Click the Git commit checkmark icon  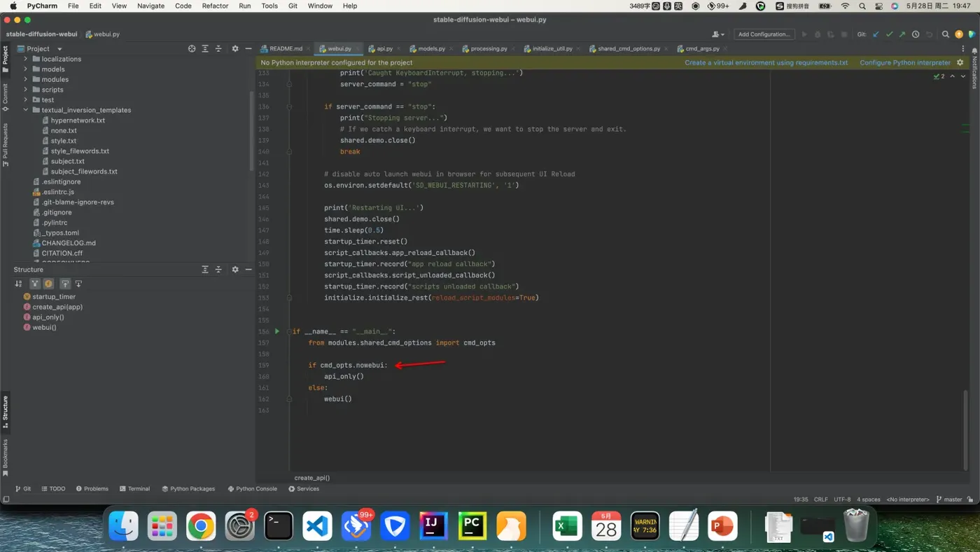(x=889, y=34)
